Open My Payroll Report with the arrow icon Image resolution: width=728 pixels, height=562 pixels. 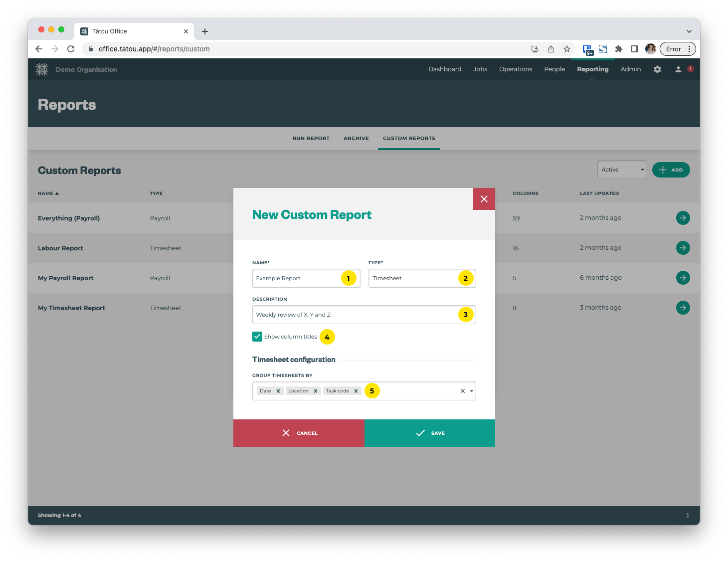683,278
